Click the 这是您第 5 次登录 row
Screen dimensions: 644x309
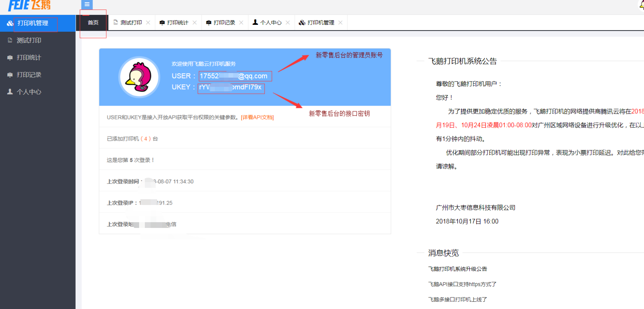(x=245, y=160)
